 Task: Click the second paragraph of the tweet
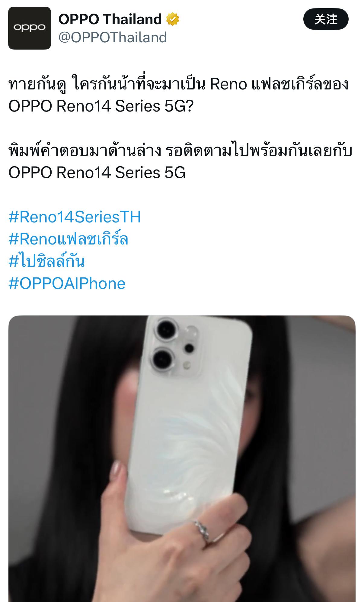[180, 161]
